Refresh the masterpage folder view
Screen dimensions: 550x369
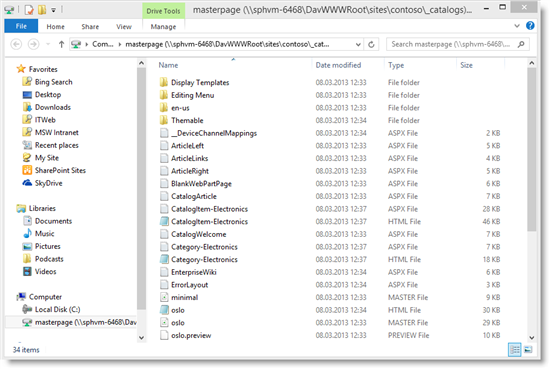pyautogui.click(x=371, y=44)
